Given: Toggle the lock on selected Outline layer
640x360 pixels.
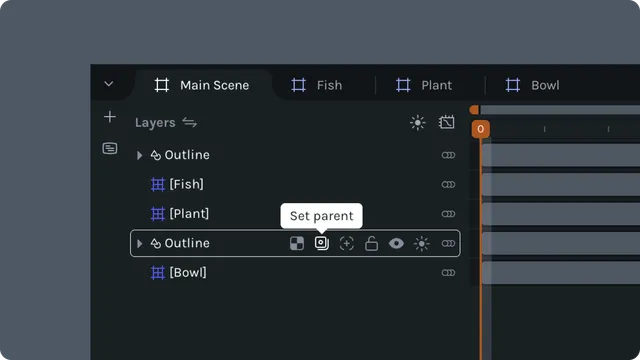Looking at the screenshot, I should pyautogui.click(x=371, y=243).
